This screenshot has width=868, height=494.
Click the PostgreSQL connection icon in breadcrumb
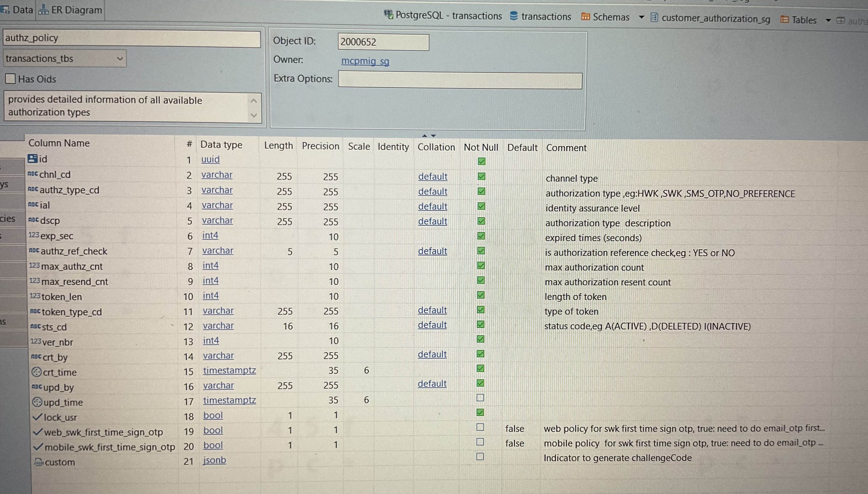[x=389, y=15]
